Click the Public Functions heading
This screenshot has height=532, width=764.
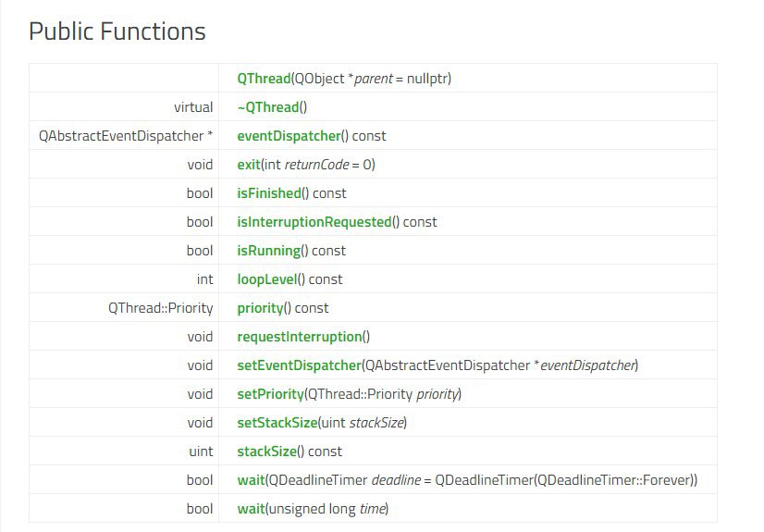tap(117, 31)
